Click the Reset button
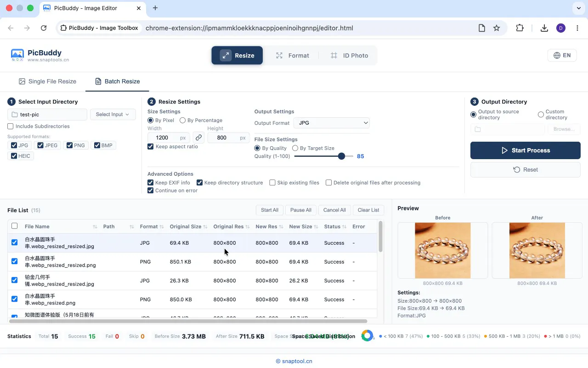 click(526, 170)
